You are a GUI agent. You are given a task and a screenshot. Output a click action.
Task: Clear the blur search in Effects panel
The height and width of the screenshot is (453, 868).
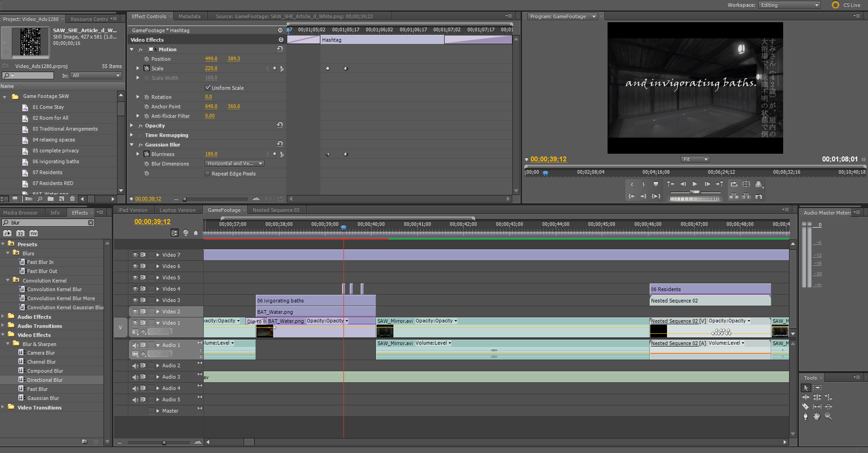(x=91, y=223)
